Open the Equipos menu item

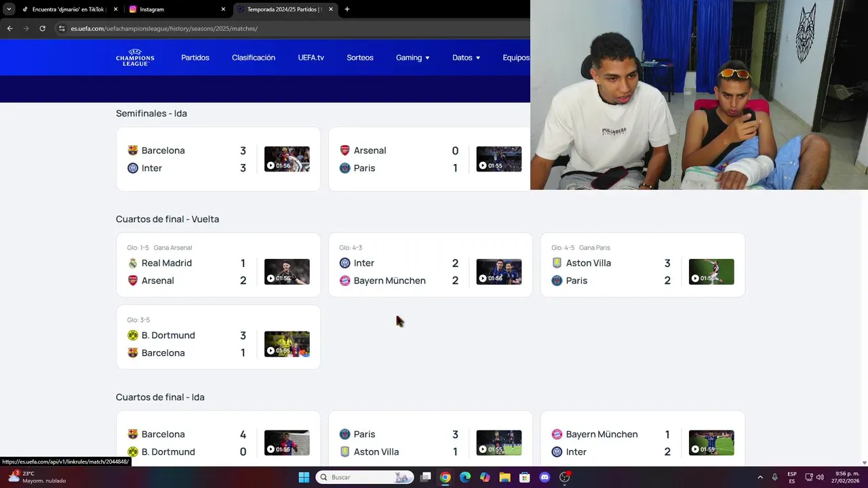(516, 58)
